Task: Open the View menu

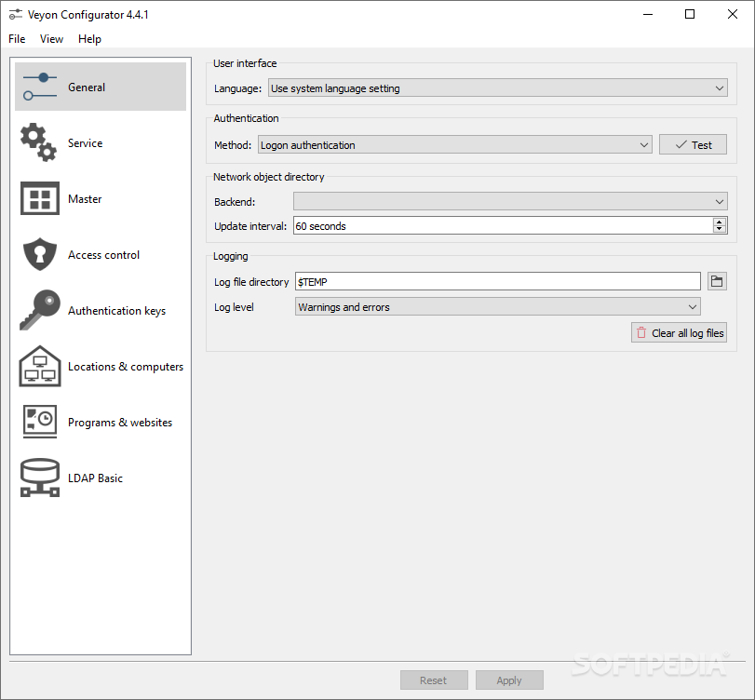Action: 51,39
